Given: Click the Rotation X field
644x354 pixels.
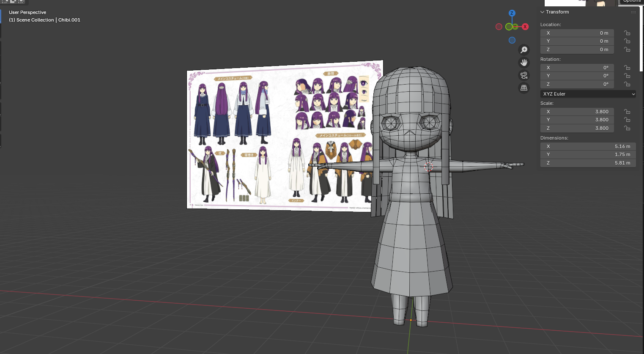Looking at the screenshot, I should pyautogui.click(x=577, y=68).
